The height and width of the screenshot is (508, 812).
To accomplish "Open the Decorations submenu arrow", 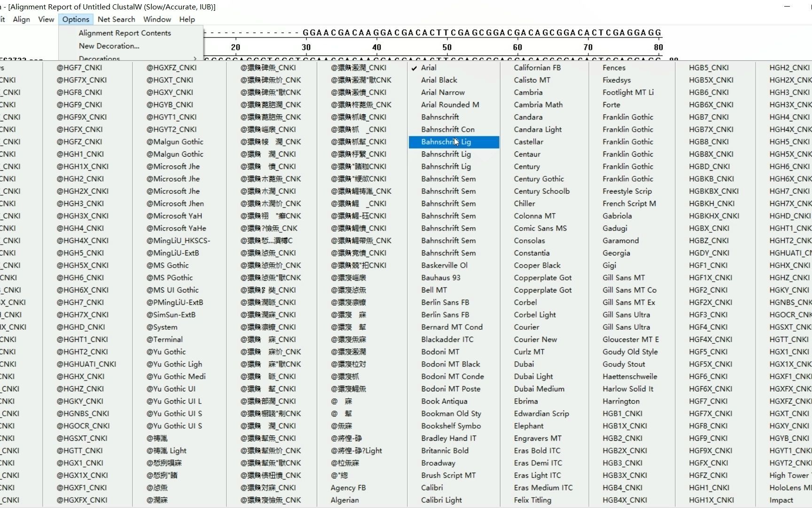I will 195,59.
